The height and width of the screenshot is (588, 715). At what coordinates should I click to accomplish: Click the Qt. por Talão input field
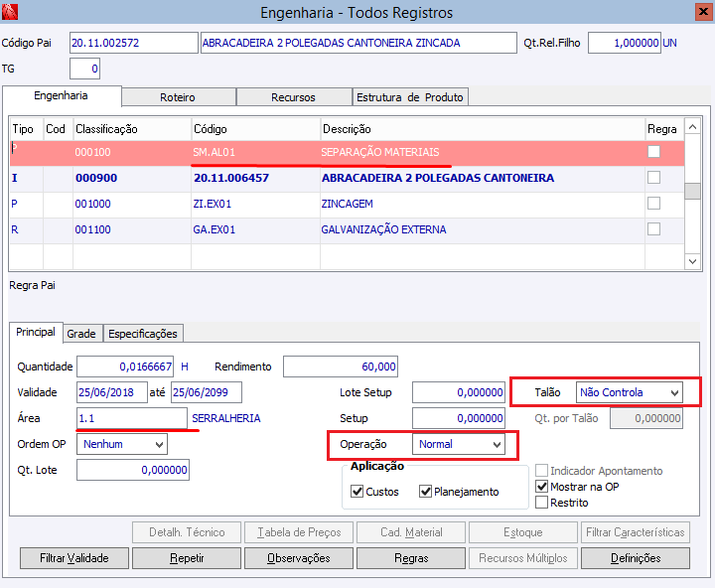[x=646, y=418]
